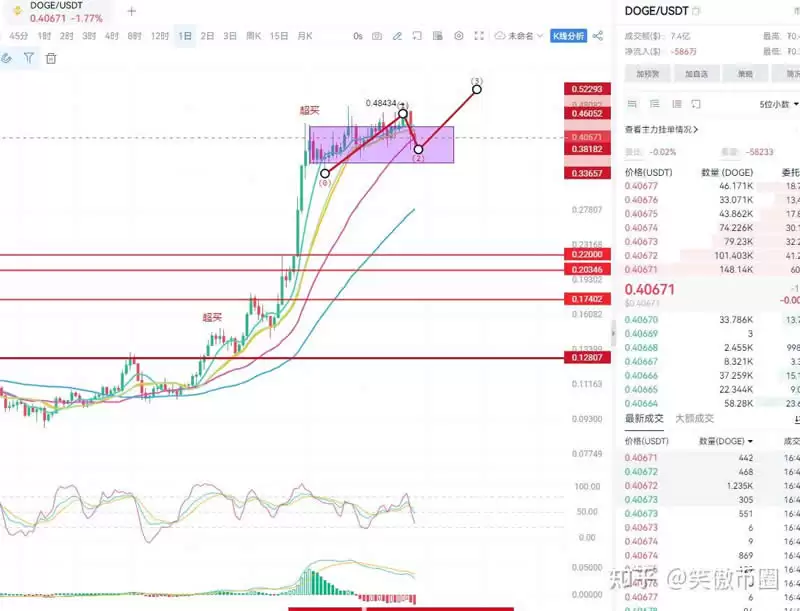Delete drawings with the trash icon

(x=51, y=58)
